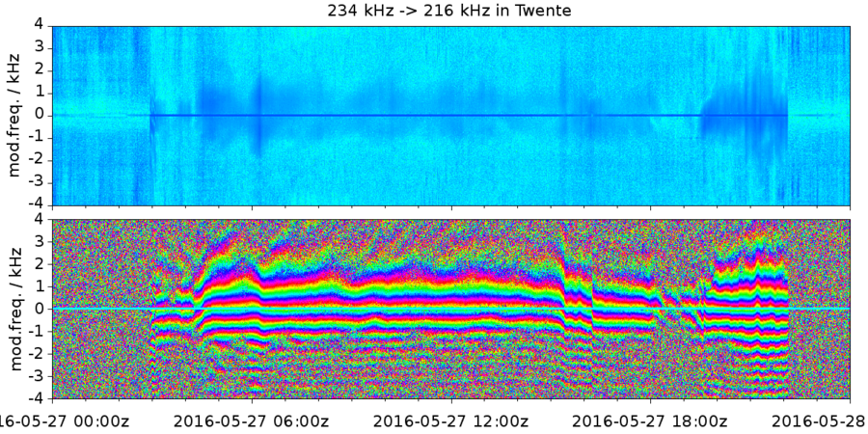Click the time label '2016-05-27 18:00z'
Viewport: 868px width, 434px height.
coord(651,421)
